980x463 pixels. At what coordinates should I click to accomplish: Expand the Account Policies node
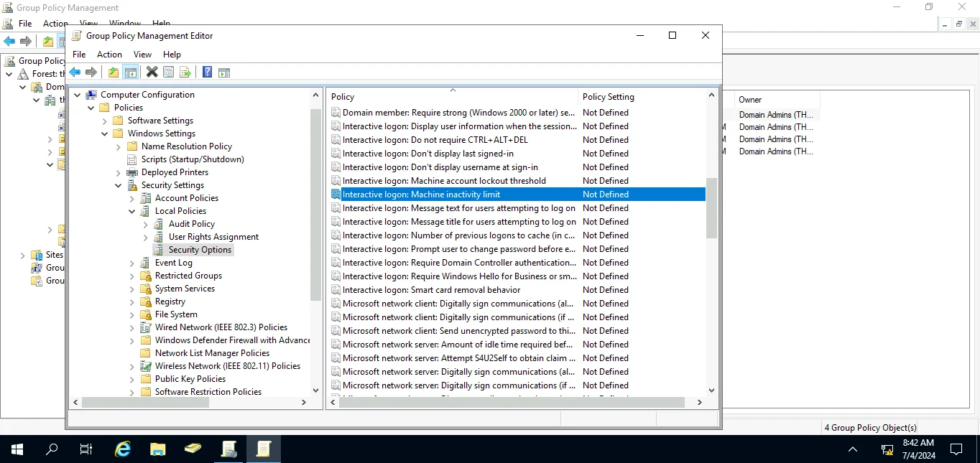132,198
